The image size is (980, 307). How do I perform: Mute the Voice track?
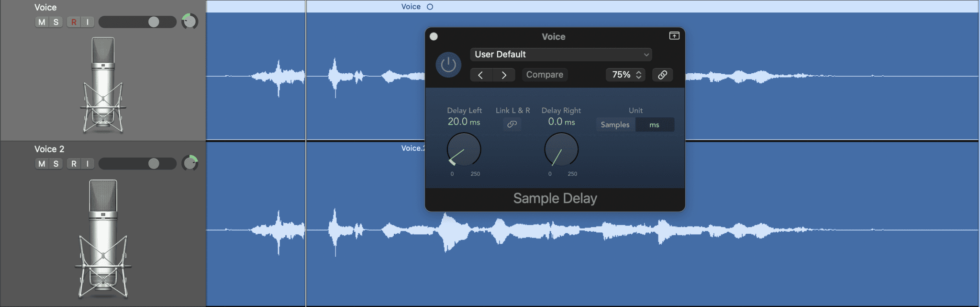[x=42, y=22]
